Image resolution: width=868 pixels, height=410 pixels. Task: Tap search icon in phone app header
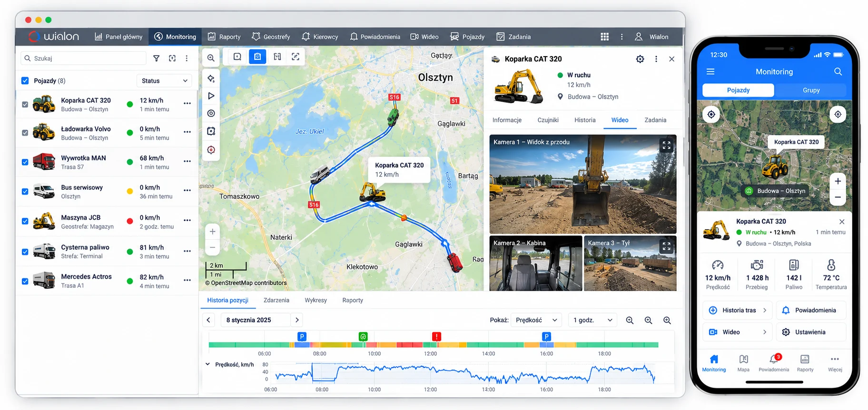pyautogui.click(x=838, y=71)
